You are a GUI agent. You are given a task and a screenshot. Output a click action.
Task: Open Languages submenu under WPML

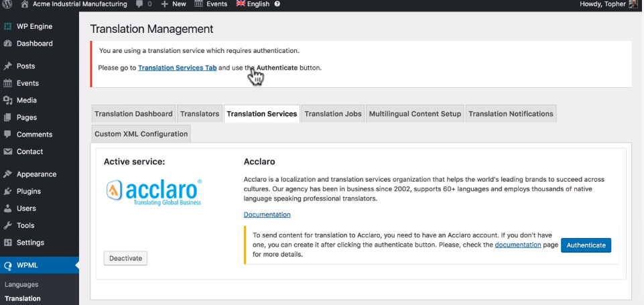pyautogui.click(x=21, y=284)
